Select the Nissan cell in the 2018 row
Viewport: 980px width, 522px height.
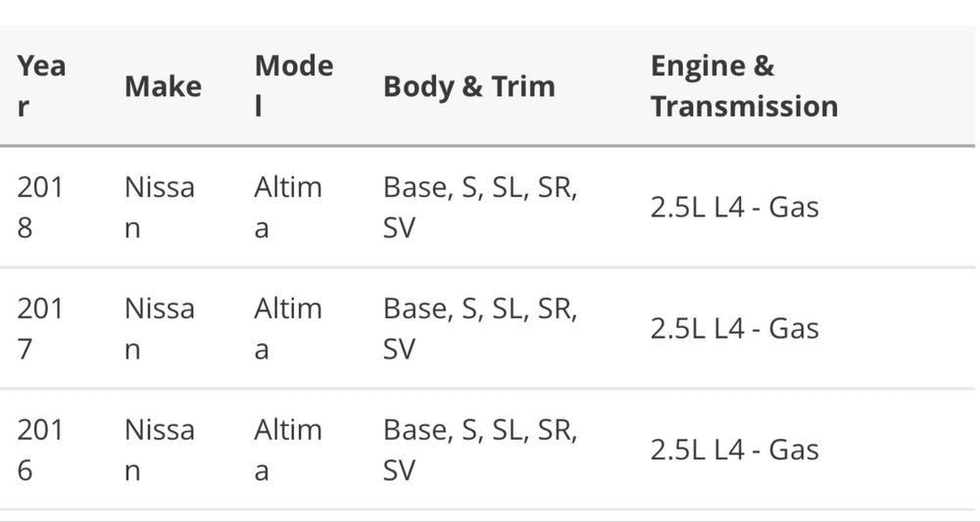click(159, 207)
